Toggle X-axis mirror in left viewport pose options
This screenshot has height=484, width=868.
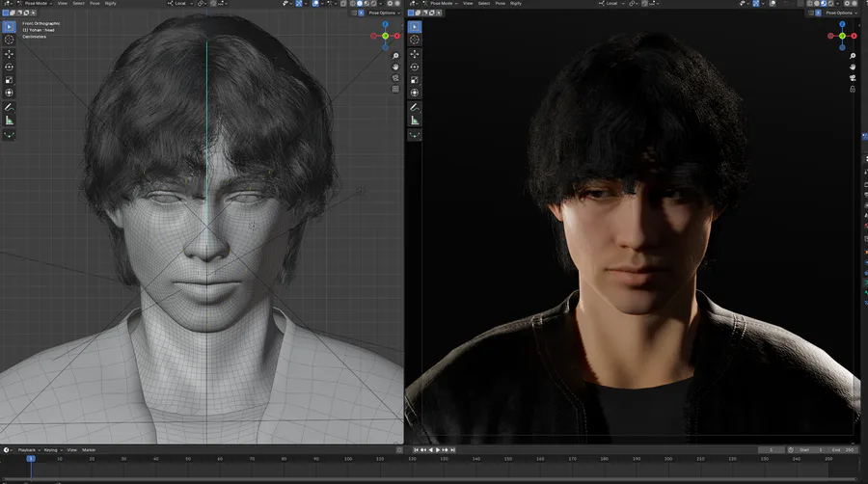click(x=362, y=13)
